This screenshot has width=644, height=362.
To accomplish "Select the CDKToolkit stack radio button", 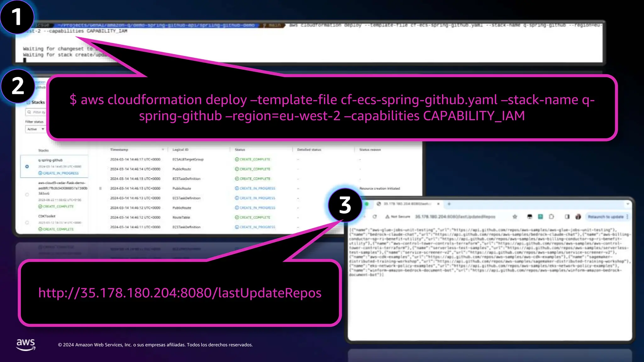I will click(27, 222).
